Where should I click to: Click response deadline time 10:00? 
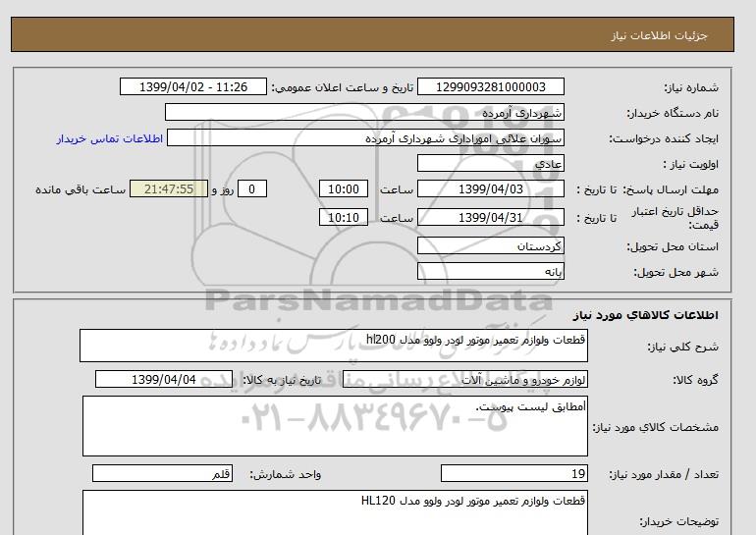[344, 188]
